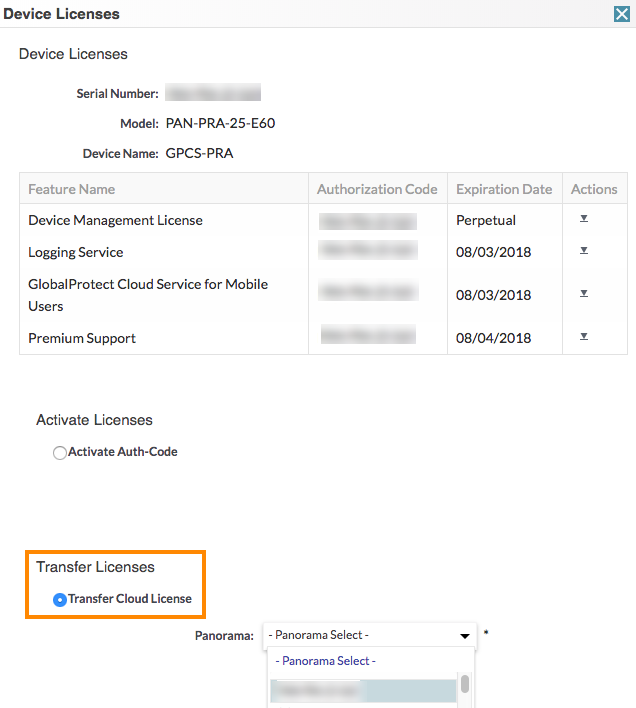Click the Actions column header
This screenshot has height=708, width=636.
pyautogui.click(x=594, y=189)
